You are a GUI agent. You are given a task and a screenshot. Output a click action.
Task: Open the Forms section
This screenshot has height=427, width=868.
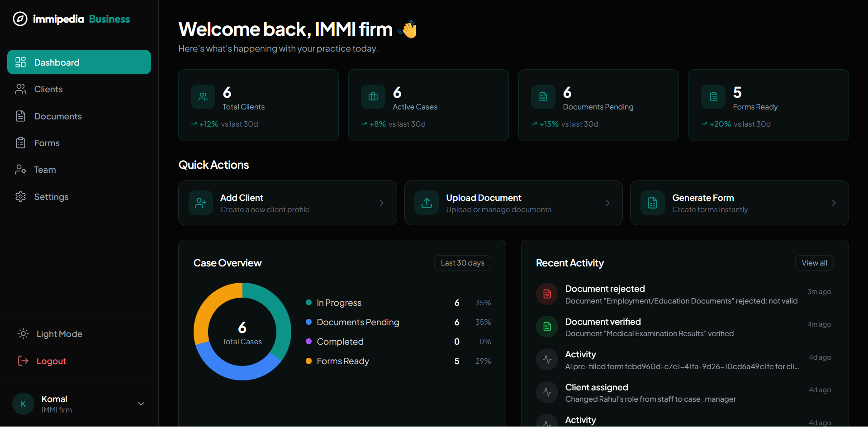coord(79,143)
